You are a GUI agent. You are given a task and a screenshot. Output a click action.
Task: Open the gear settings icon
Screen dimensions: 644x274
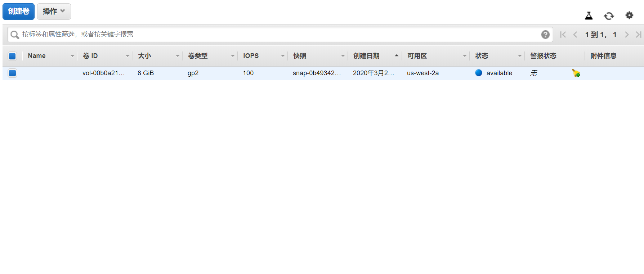tap(629, 15)
